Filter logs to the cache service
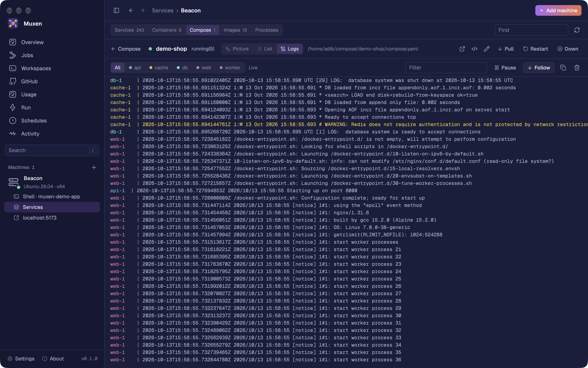Viewport: 588px width, 368px height. click(x=159, y=68)
